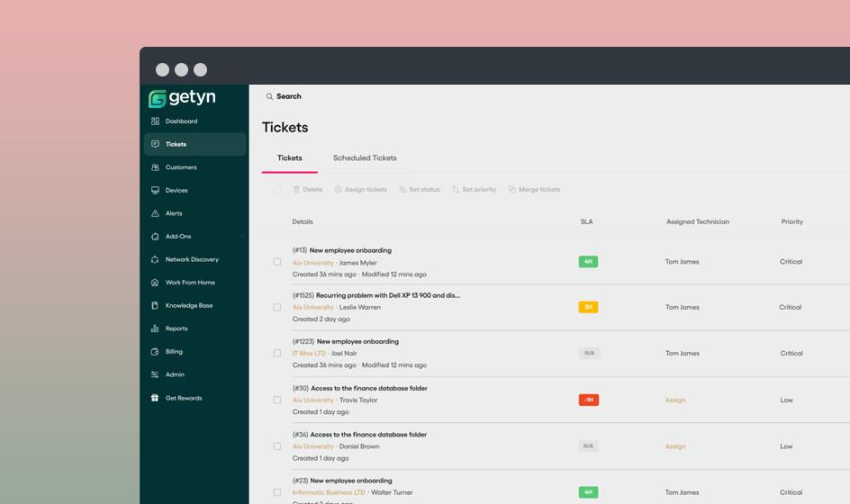
Task: Click -1H SLA badge for ticket #30
Action: (589, 400)
